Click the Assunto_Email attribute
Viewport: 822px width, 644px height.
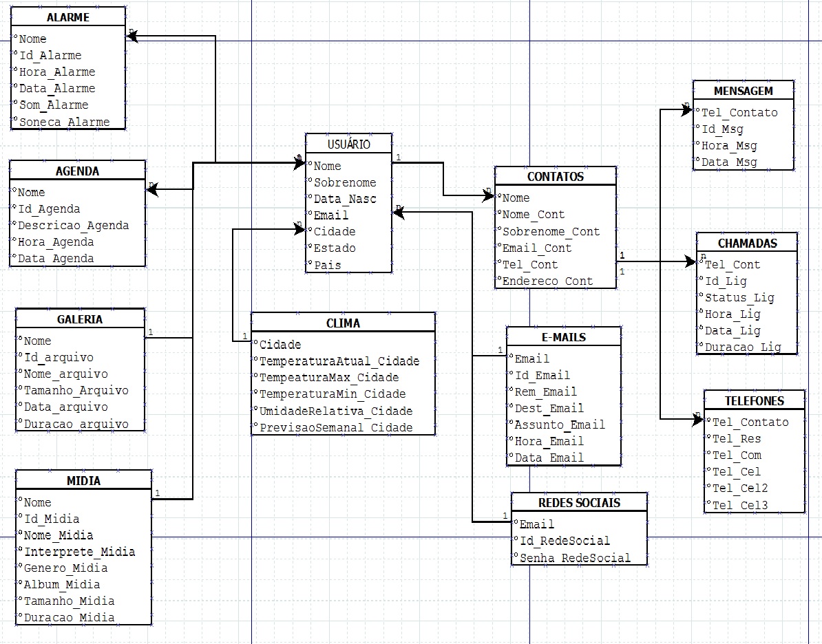click(560, 425)
